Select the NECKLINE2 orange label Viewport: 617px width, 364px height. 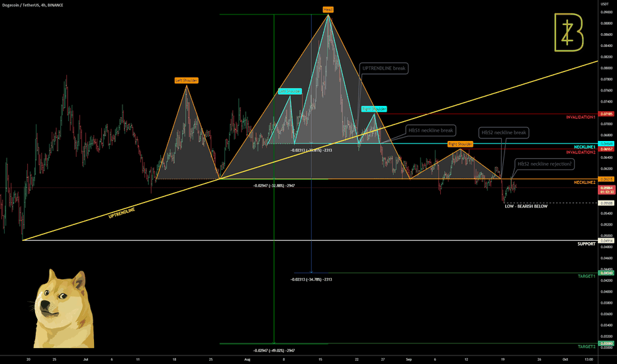tap(585, 183)
